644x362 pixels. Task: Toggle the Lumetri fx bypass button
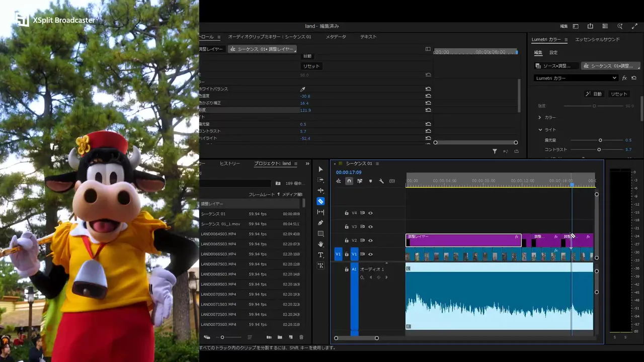(x=624, y=78)
